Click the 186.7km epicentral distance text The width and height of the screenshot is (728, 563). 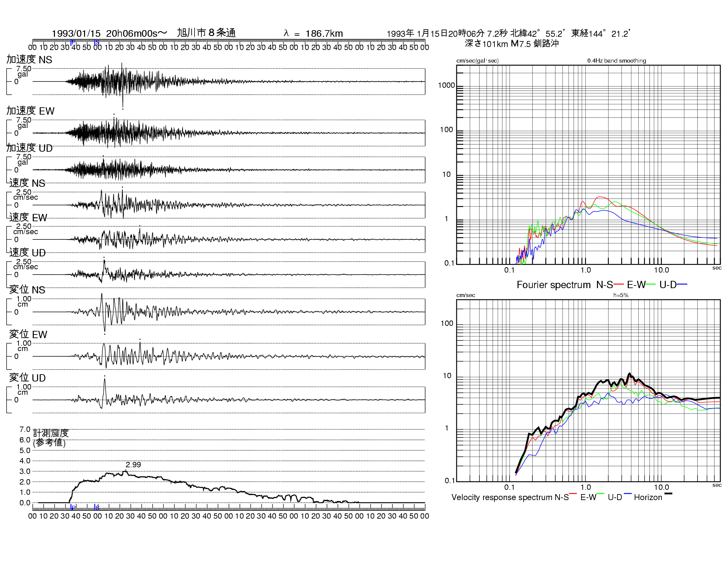point(324,33)
